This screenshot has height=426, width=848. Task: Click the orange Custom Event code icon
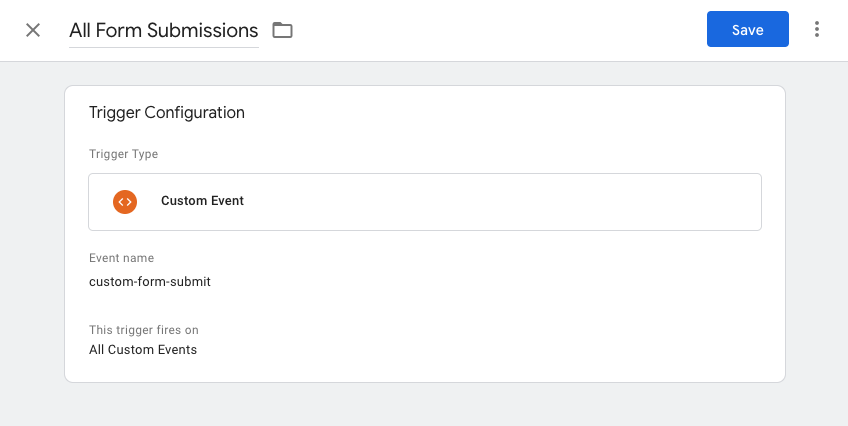[x=125, y=202]
